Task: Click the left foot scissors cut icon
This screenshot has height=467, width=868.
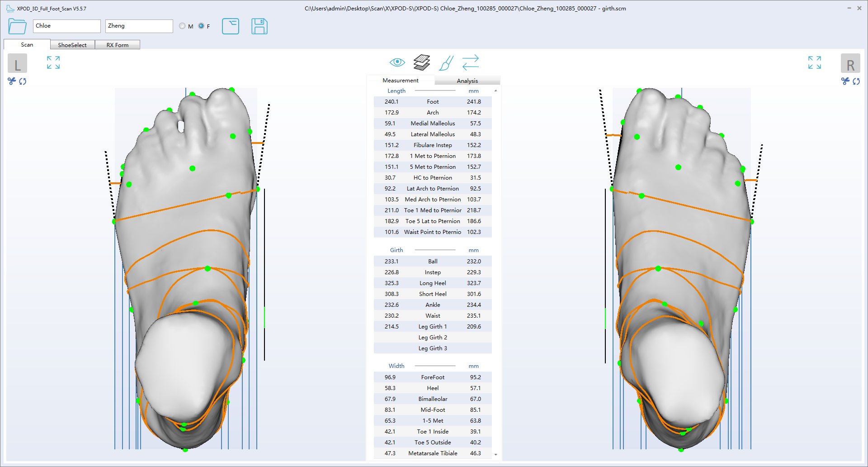Action: point(12,81)
